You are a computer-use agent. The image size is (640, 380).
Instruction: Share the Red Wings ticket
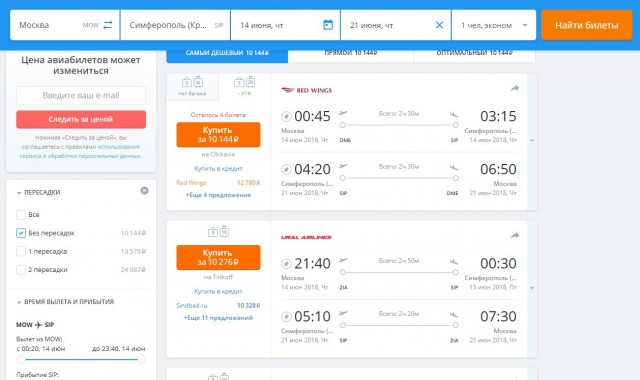coord(515,88)
